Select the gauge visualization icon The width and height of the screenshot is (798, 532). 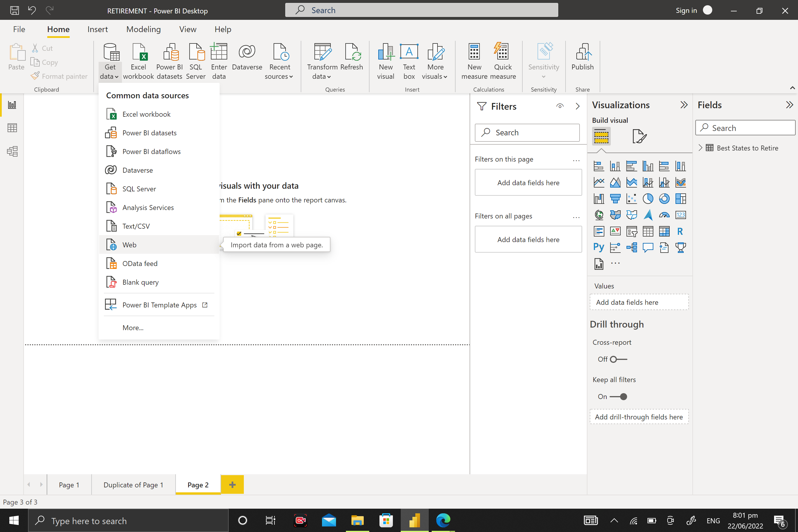click(664, 215)
